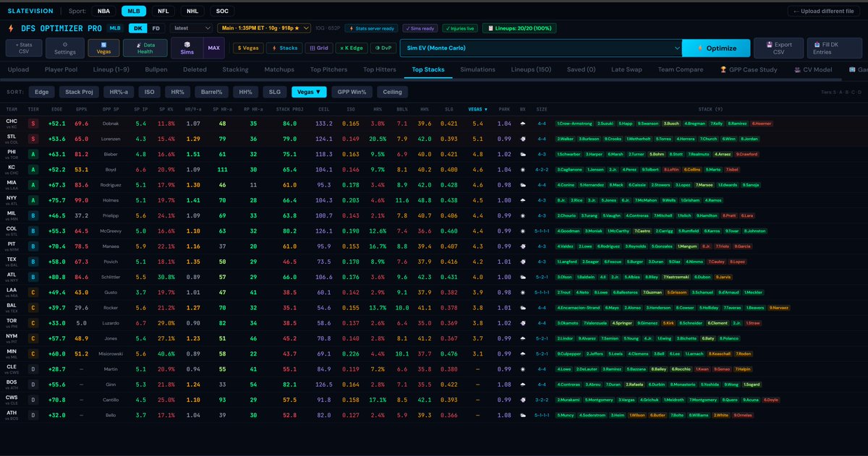Screen dimensions: 868x456
Task: Switch to the Simulations tab
Action: tap(477, 69)
